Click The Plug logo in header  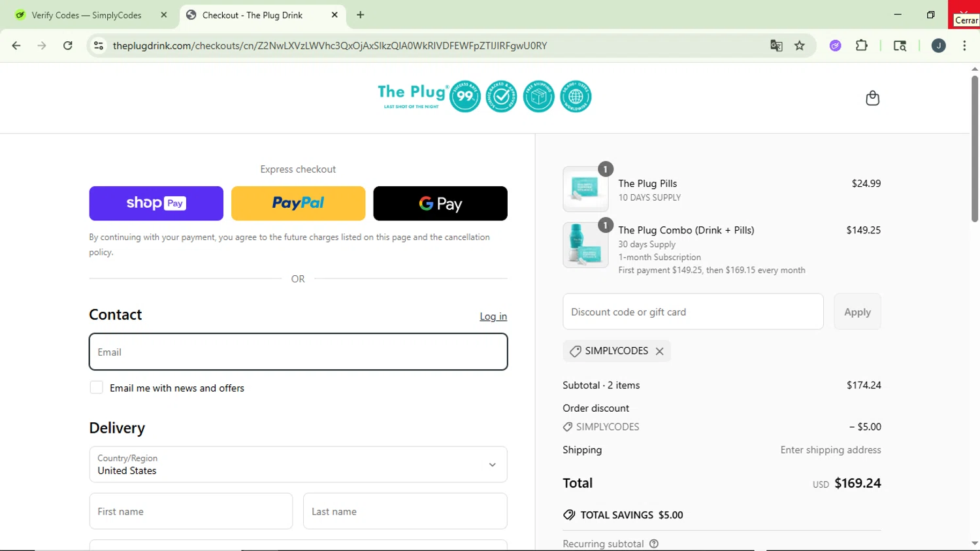click(413, 96)
